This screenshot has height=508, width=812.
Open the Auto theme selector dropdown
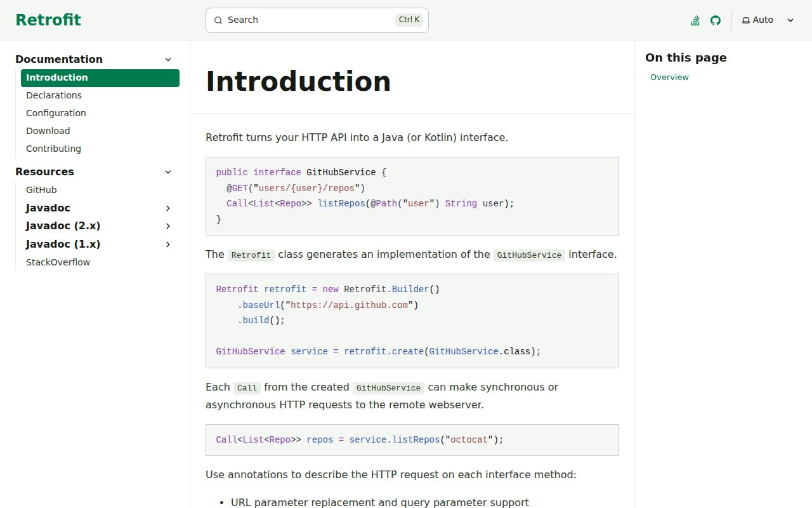click(x=768, y=20)
